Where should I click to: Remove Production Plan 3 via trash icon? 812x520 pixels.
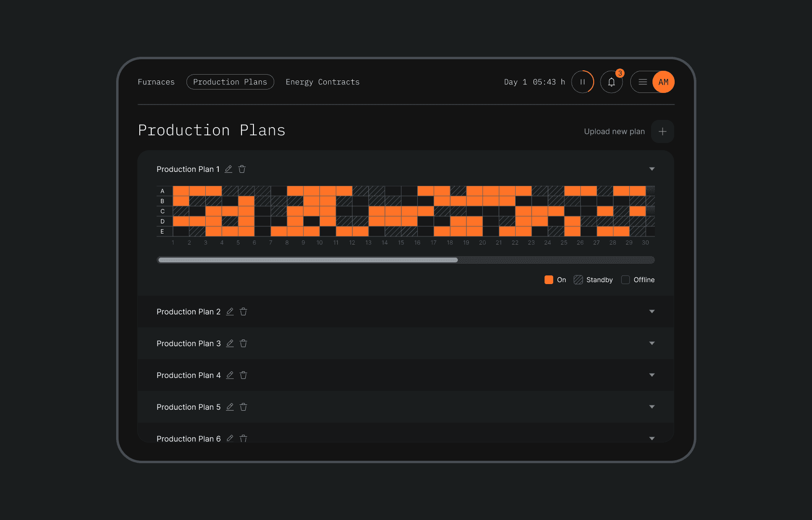243,343
